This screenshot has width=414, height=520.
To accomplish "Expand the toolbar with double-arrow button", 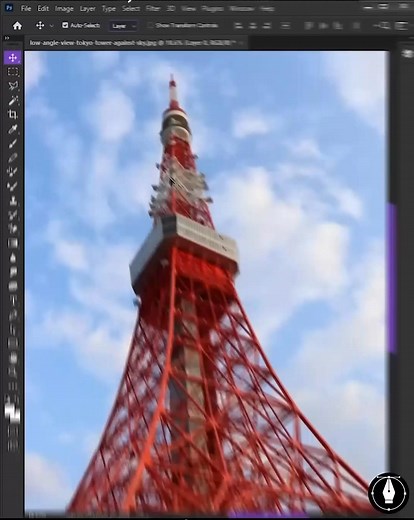I will 7,38.
